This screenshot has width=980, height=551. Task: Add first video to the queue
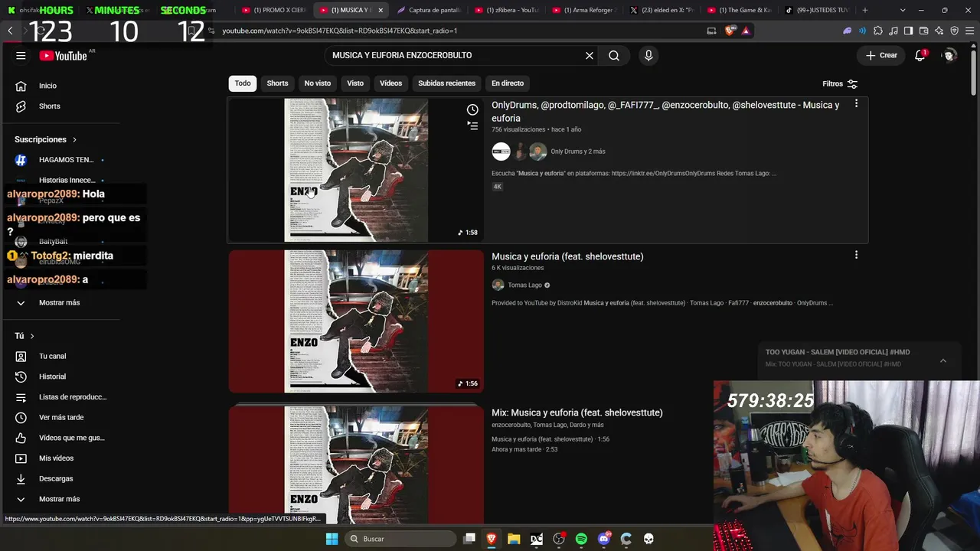[472, 126]
